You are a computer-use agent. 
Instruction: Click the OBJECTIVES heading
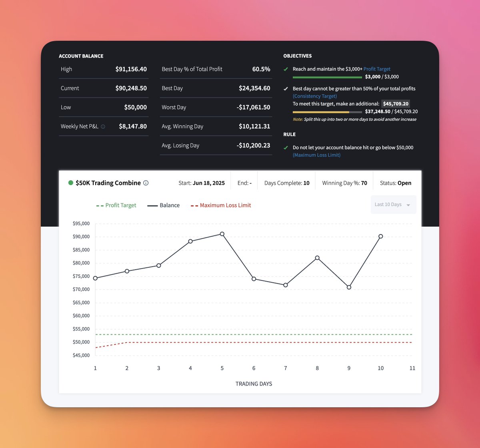tap(298, 56)
